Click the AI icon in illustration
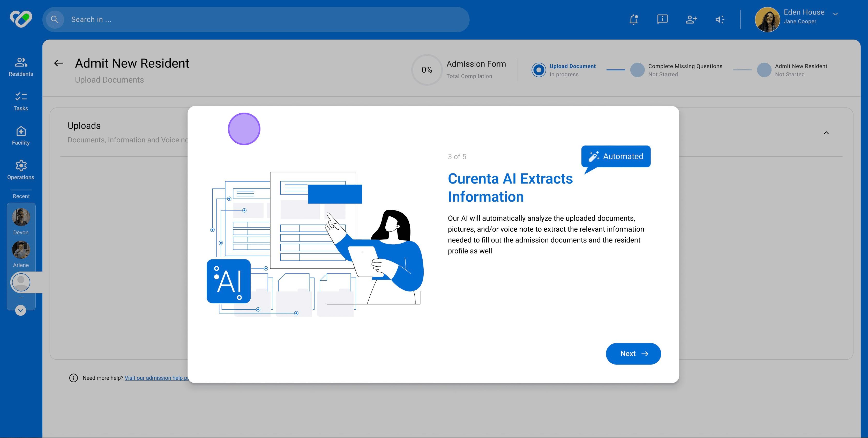The width and height of the screenshot is (868, 438). (228, 281)
